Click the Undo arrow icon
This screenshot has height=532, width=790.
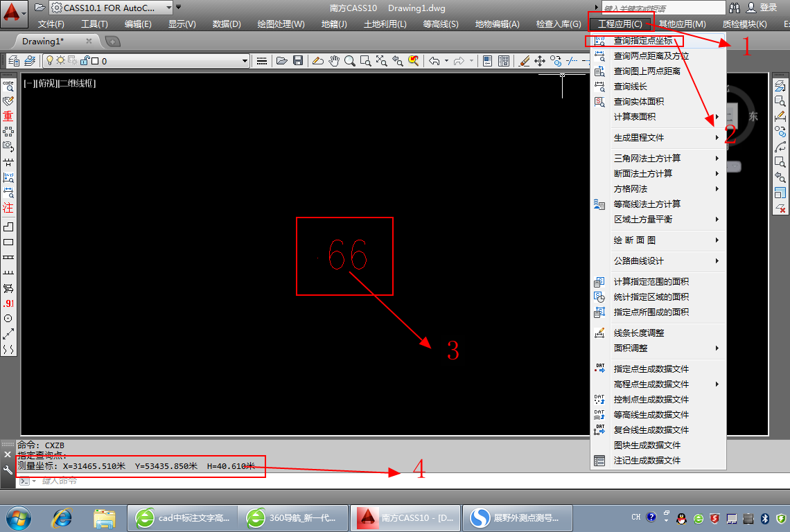[434, 61]
